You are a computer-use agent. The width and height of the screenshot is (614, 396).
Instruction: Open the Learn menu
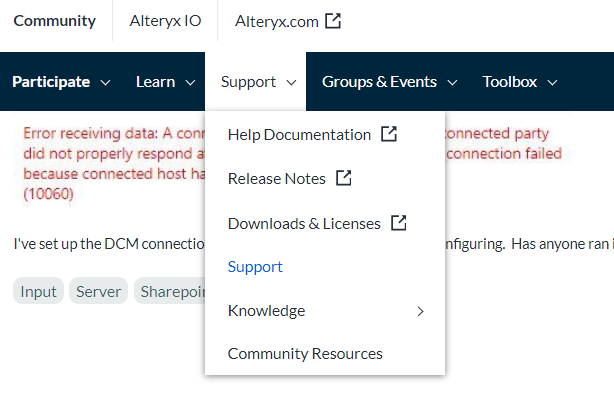[155, 82]
